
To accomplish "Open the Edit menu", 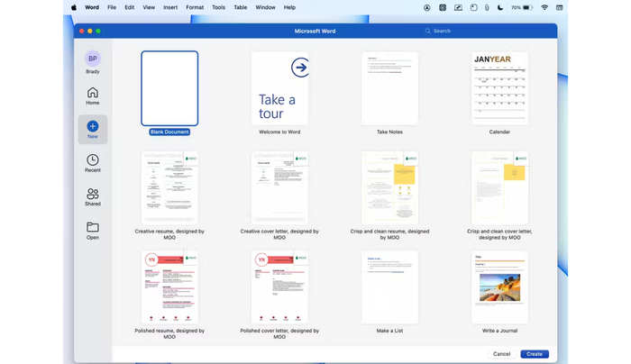I will click(x=130, y=7).
